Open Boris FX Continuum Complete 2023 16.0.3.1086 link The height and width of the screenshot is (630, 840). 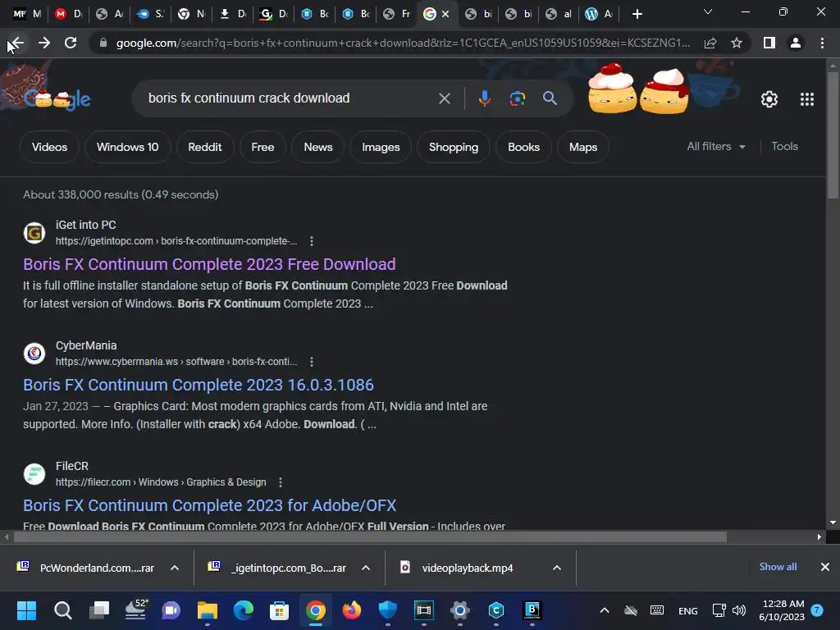point(199,385)
